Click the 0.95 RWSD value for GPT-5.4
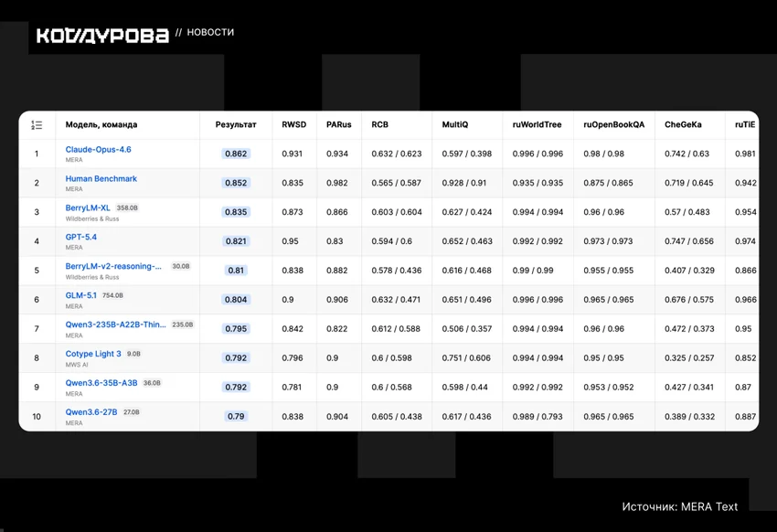 [290, 241]
